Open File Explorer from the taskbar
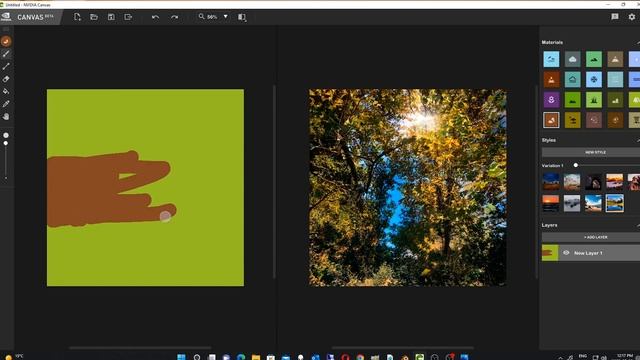This screenshot has width=640, height=360. pyautogui.click(x=256, y=357)
